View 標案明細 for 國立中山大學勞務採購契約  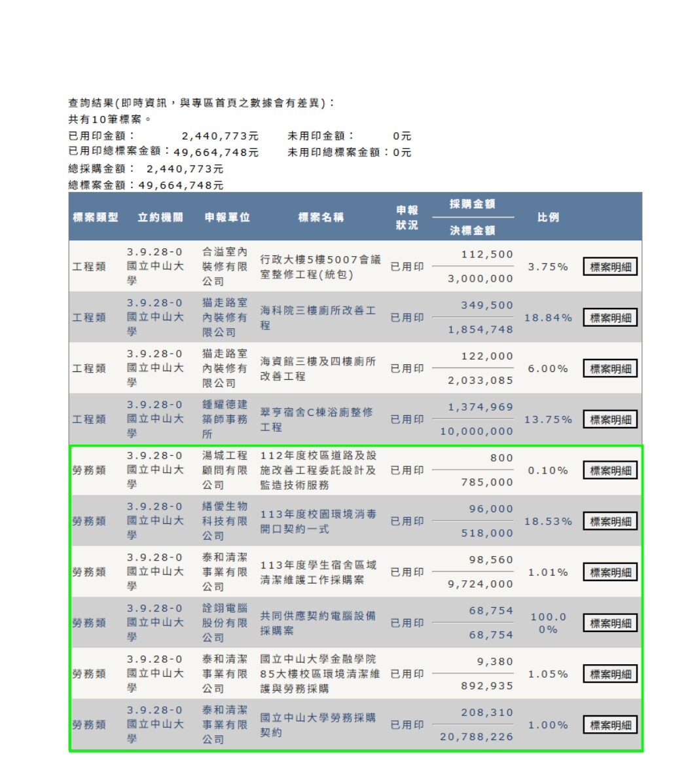click(610, 725)
